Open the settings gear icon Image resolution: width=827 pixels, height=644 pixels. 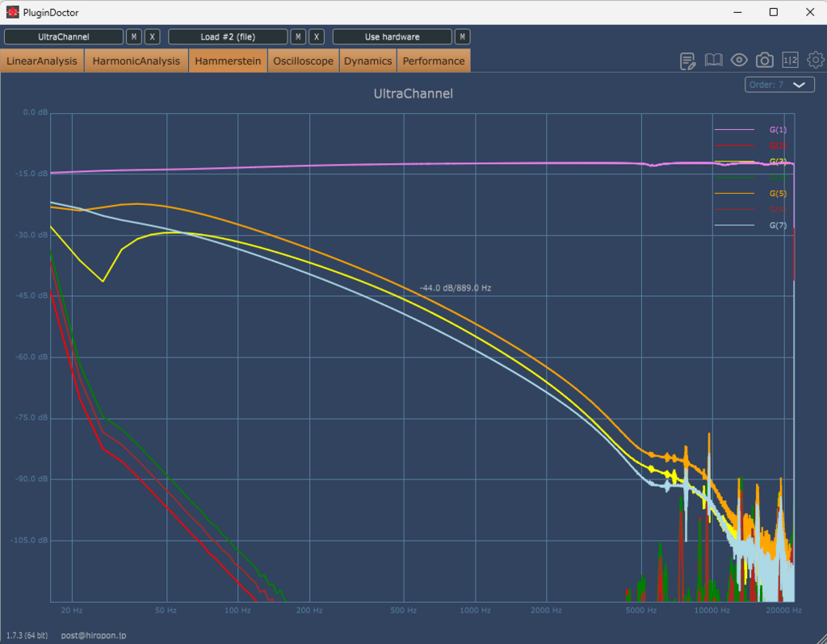pos(816,60)
